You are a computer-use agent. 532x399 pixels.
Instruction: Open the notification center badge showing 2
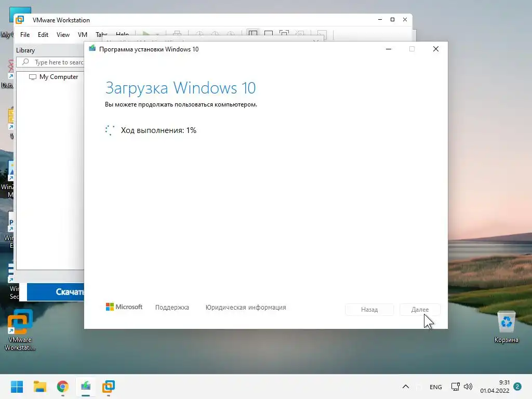click(x=517, y=387)
